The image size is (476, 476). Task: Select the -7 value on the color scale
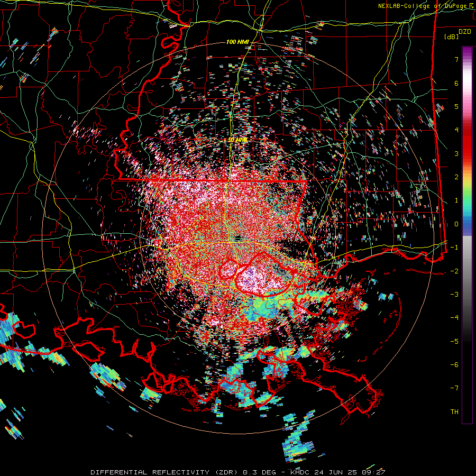pyautogui.click(x=454, y=388)
